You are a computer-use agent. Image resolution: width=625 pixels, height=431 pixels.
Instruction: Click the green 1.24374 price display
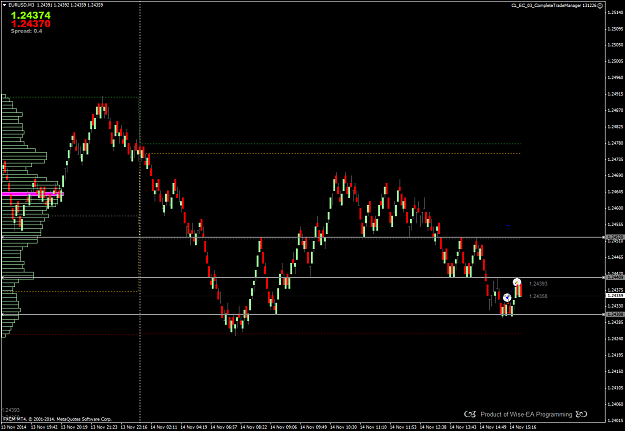click(31, 16)
